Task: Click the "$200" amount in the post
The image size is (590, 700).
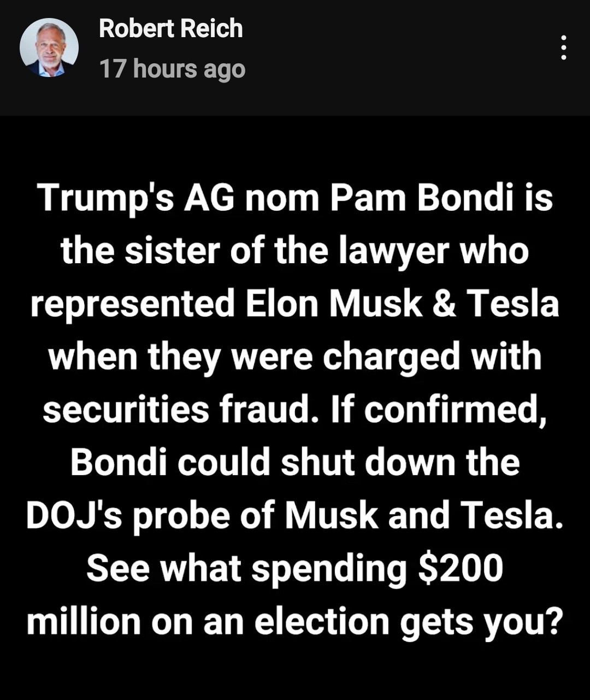Action: tap(460, 568)
